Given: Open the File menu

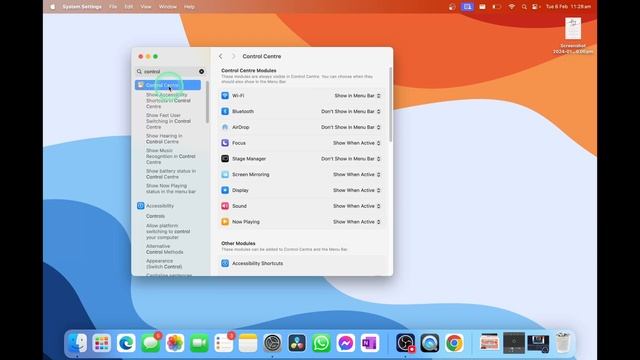Looking at the screenshot, I should [113, 7].
